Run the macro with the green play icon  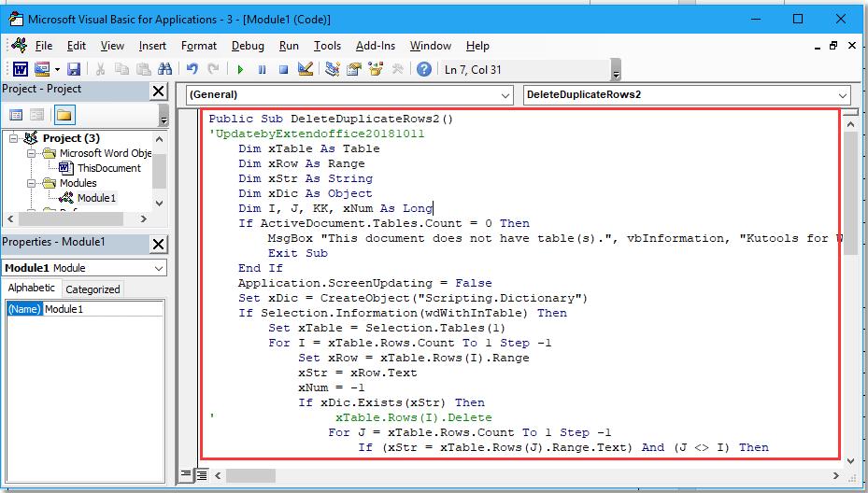[240, 70]
